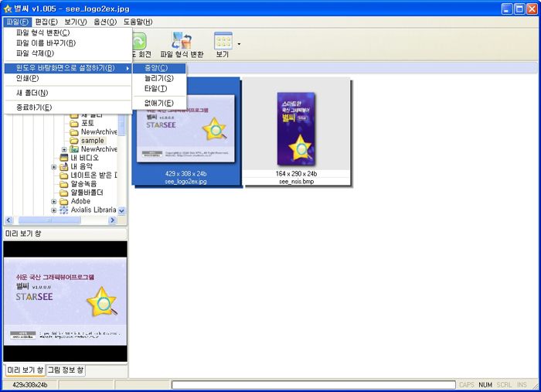Click the rotate toolbar icon

[139, 42]
